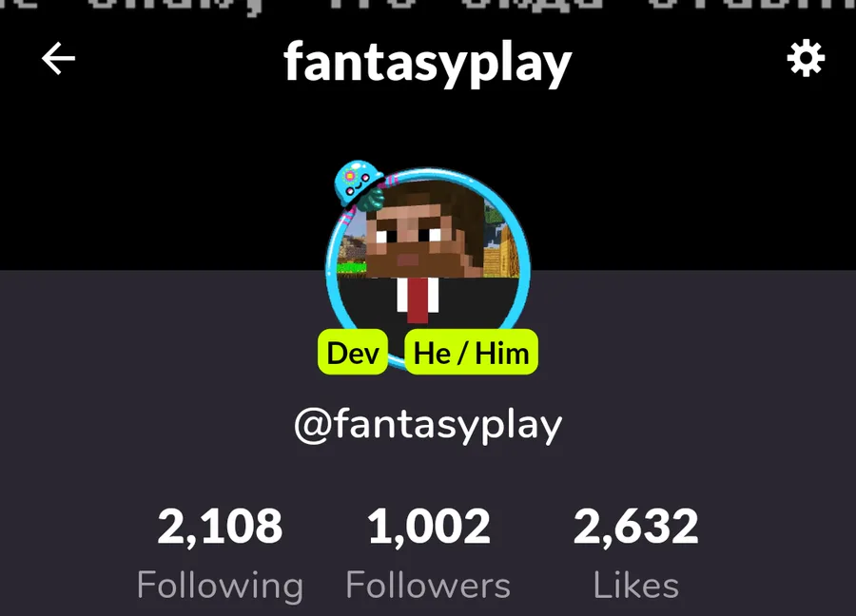Tap the fantasyplay header title
The height and width of the screenshot is (616, 856).
[x=427, y=65]
